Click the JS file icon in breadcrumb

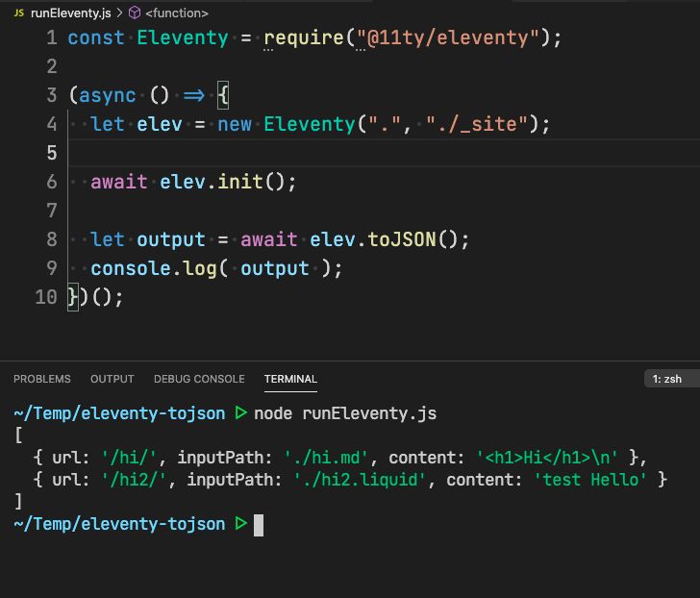point(19,12)
